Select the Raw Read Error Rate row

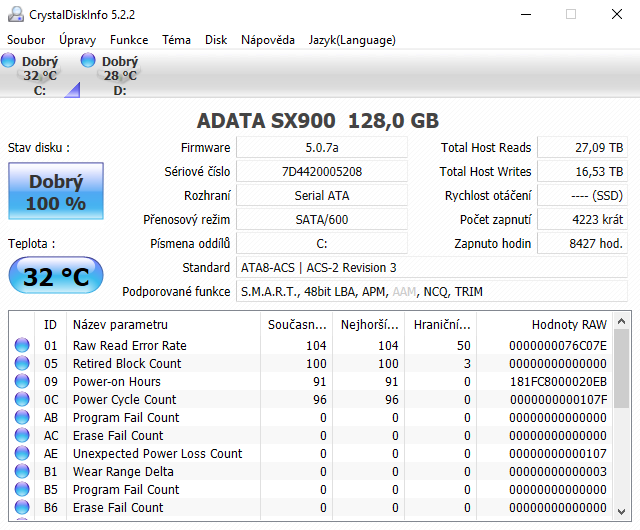tap(311, 345)
